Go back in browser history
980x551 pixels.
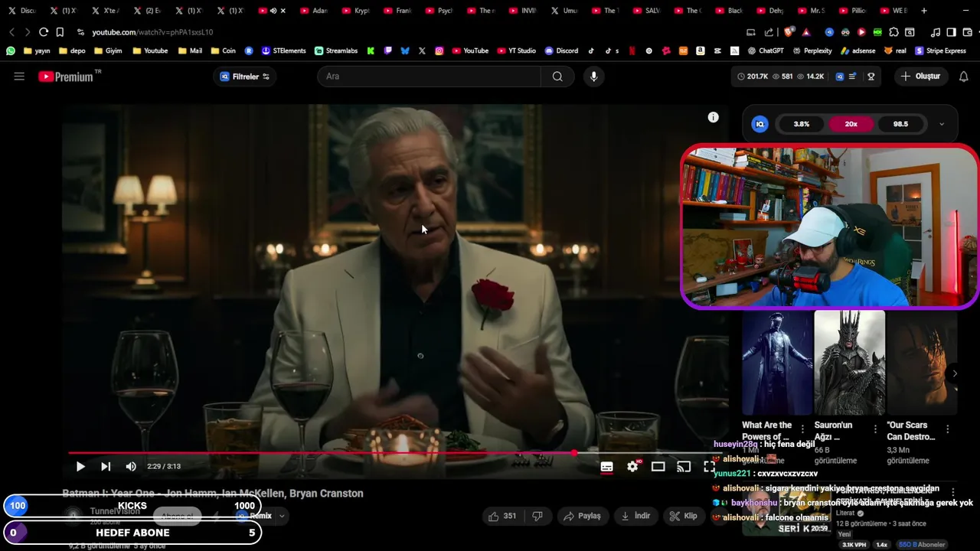(11, 32)
